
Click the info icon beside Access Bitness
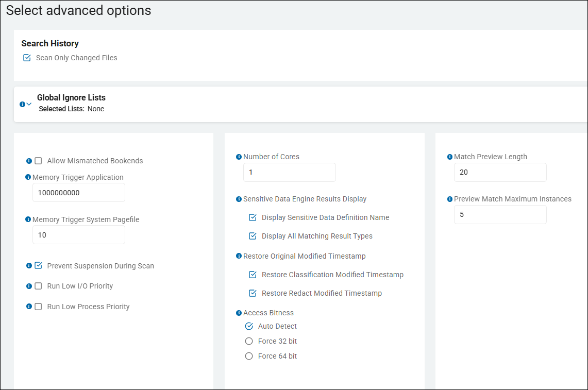click(x=239, y=312)
